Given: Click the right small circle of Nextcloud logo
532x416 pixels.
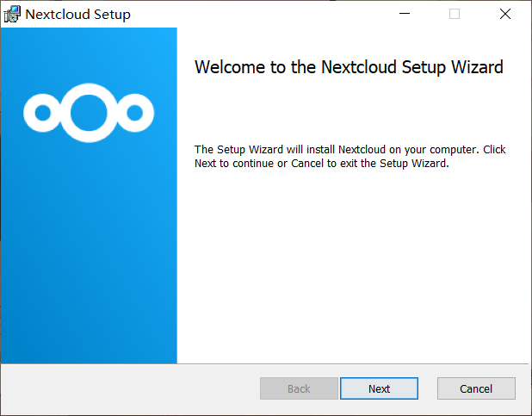Looking at the screenshot, I should [135, 112].
